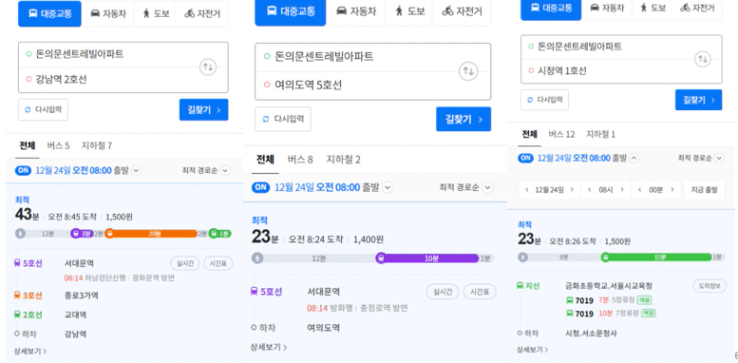Screen dimensions: 738x363
Task: Select 대중교통 tab in 강남역 panel
Action: (50, 14)
